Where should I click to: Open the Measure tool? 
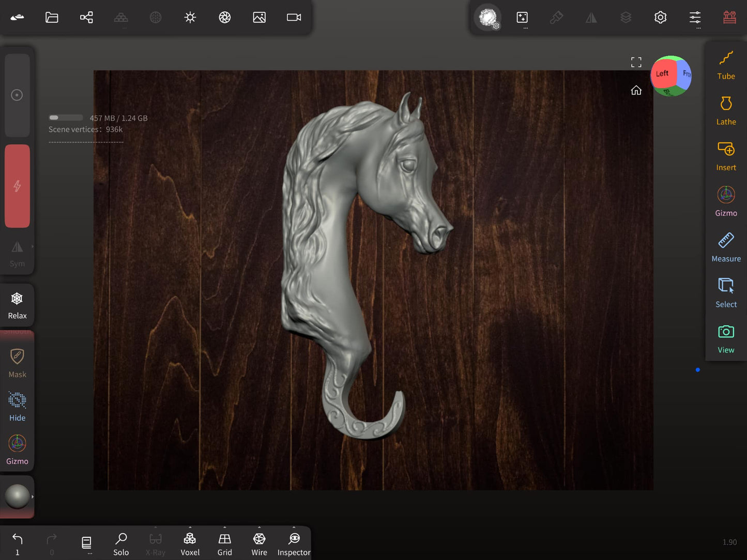(726, 246)
